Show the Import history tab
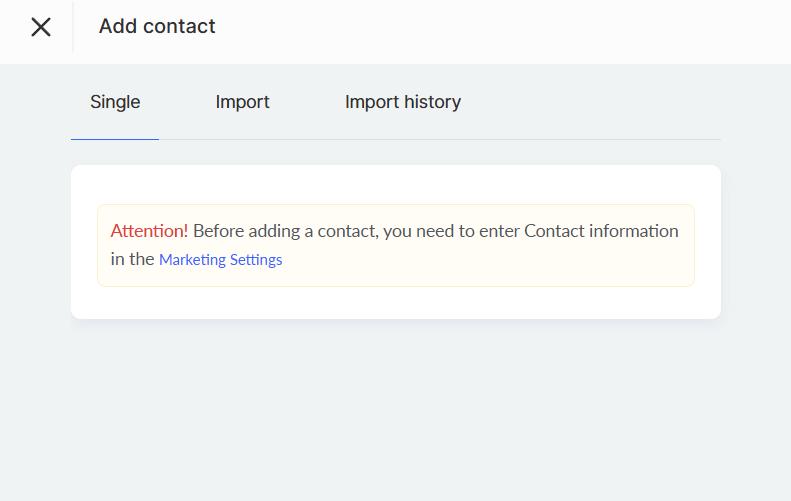This screenshot has width=791, height=501. [x=402, y=102]
